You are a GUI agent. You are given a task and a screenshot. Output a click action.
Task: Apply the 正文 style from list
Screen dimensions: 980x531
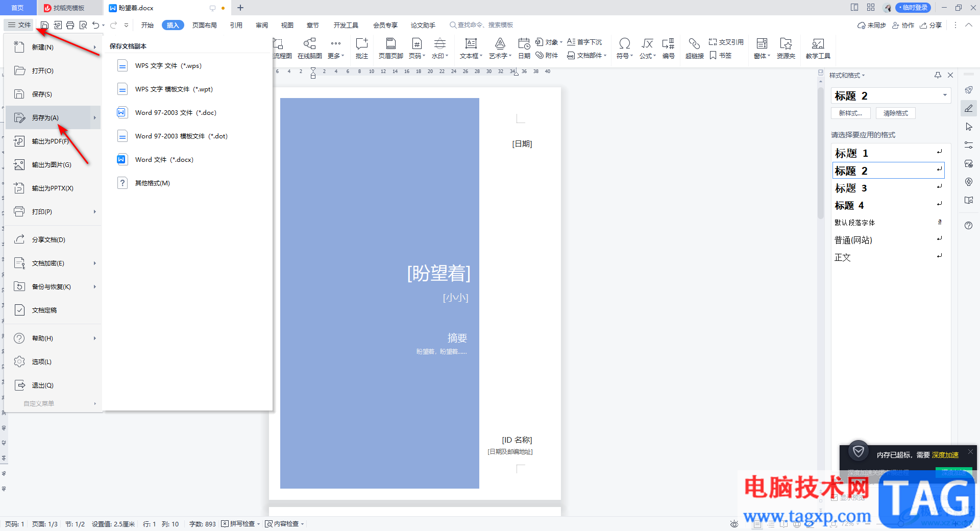[888, 257]
